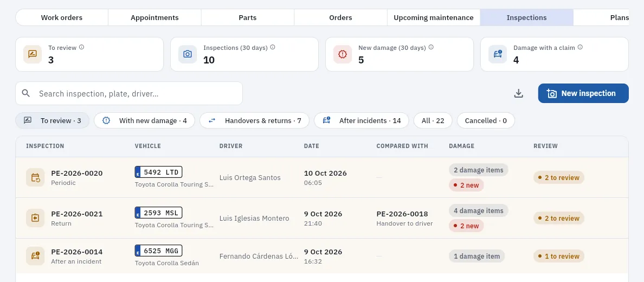
Task: Open the Appointments tab
Action: 154,18
